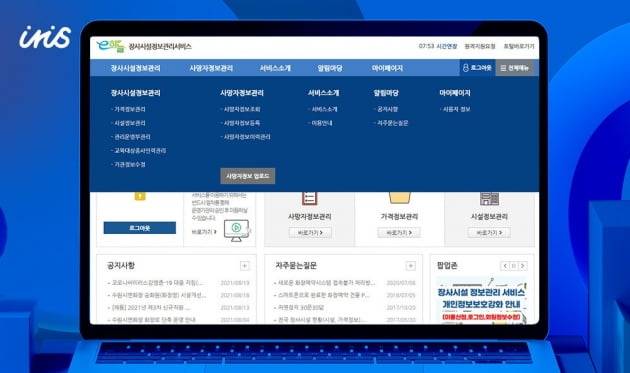The height and width of the screenshot is (373, 630).
Task: Select third item under 장사시설정보관리 dropdown column
Action: click(x=131, y=137)
